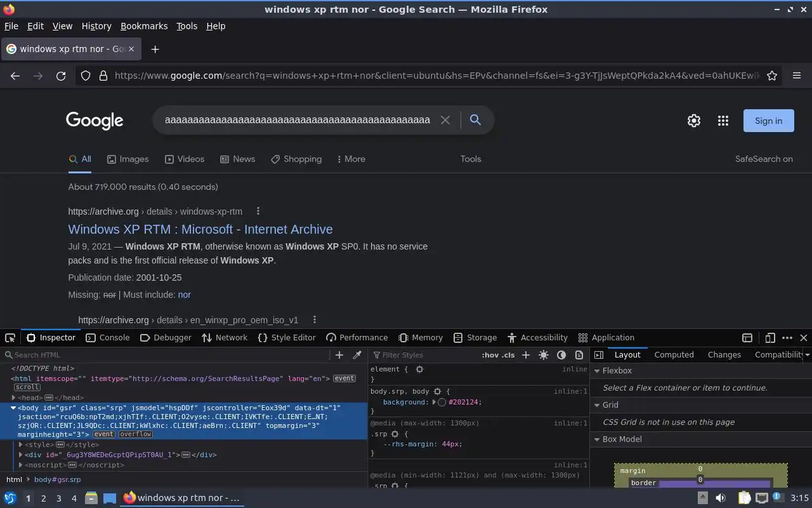Open the Firefox hamburger menu
812x508 pixels.
click(797, 76)
